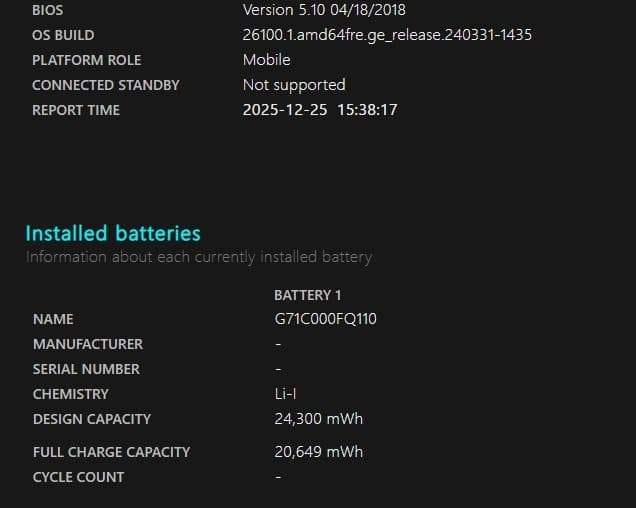This screenshot has width=636, height=508.
Task: Click the 20,649 mWh full charge value
Action: pos(318,452)
